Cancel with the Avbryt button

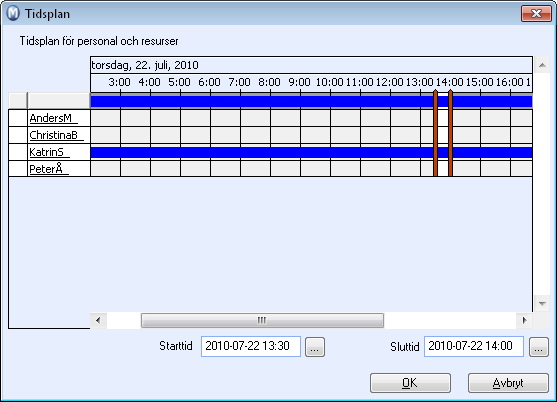508,383
